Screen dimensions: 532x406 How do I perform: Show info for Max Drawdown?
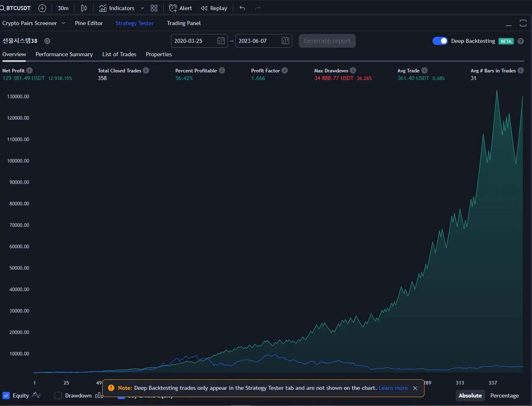353,70
